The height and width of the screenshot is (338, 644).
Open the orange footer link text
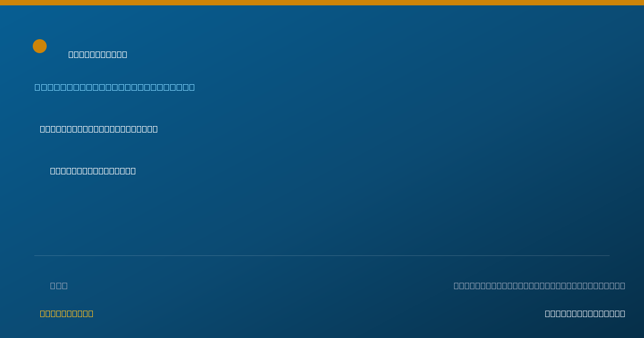click(67, 313)
